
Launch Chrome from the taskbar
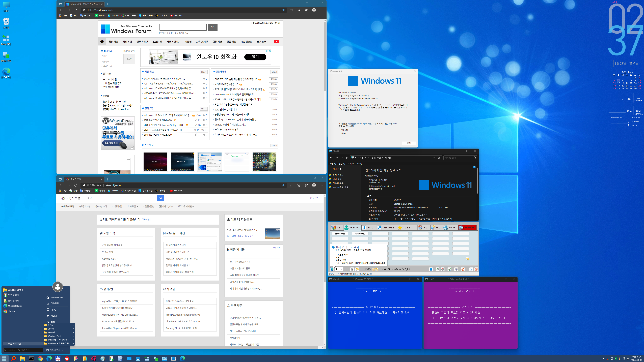tap(40, 358)
